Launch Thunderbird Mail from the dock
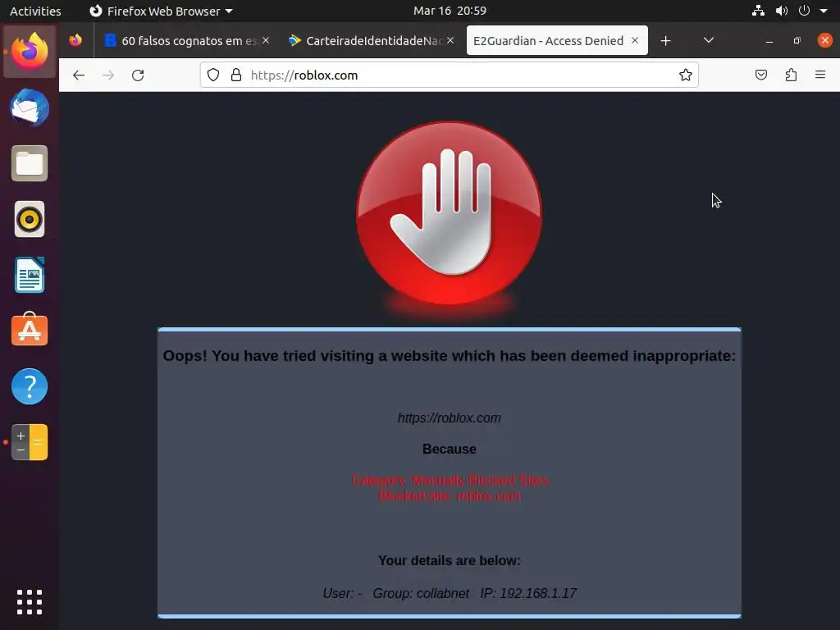The height and width of the screenshot is (630, 840). 30,107
